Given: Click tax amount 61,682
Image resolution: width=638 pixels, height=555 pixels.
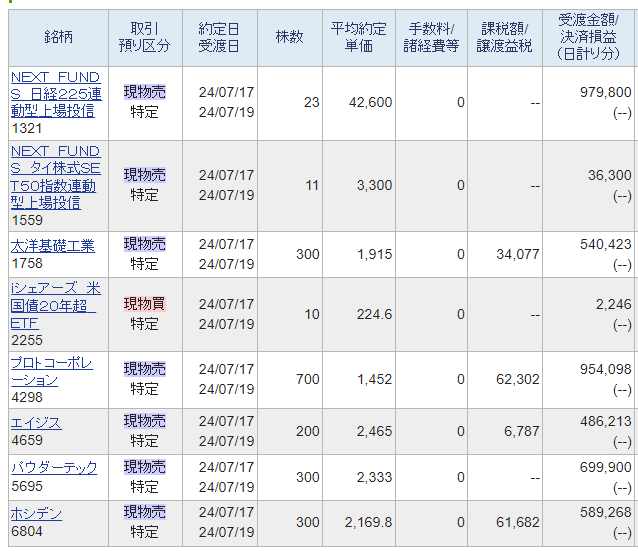Looking at the screenshot, I should [518, 522].
